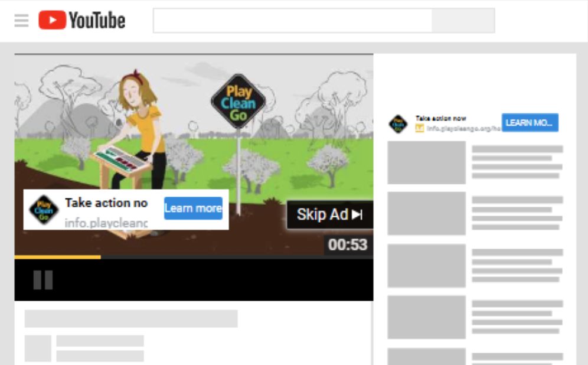Open the hamburger guide menu
The height and width of the screenshot is (365, 588).
(x=21, y=21)
